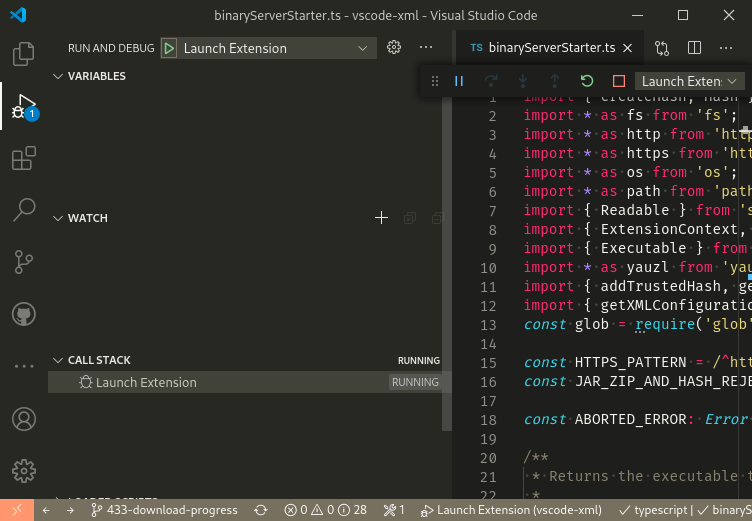Open launch.json with the gear icon
The image size is (752, 521).
pos(394,47)
